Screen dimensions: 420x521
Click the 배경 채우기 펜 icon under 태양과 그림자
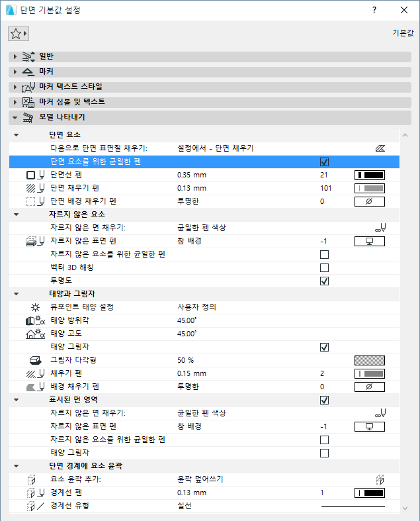tap(35, 387)
